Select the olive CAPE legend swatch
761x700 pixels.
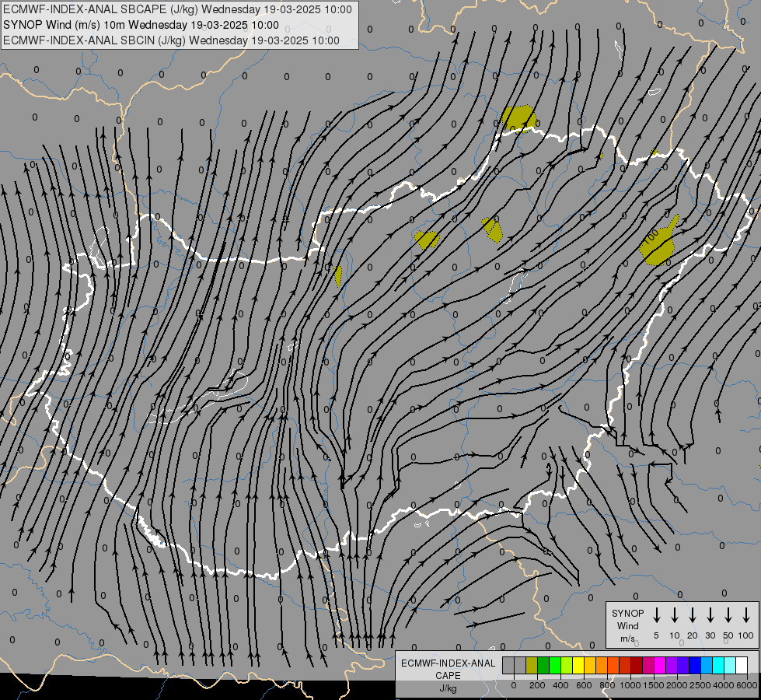tap(532, 665)
